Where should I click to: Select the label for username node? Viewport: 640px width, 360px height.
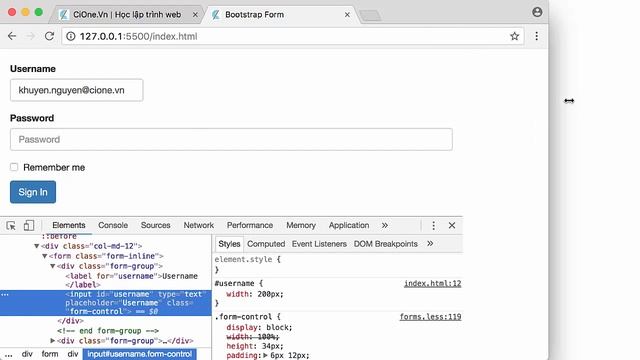click(131, 280)
